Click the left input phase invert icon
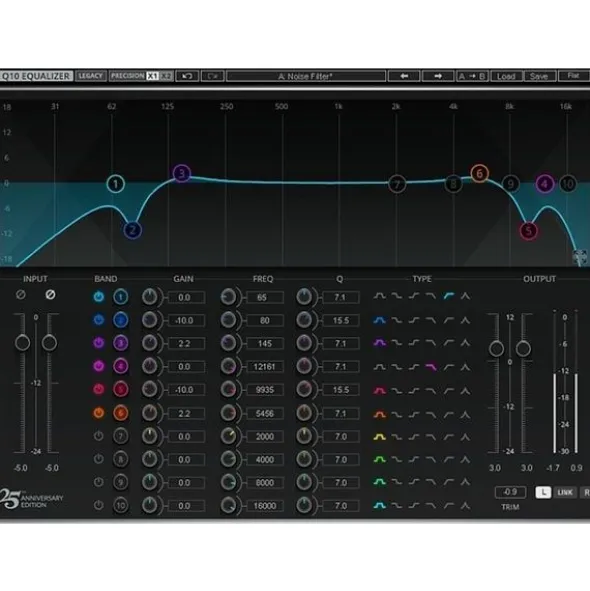The image size is (590, 591). 21,295
